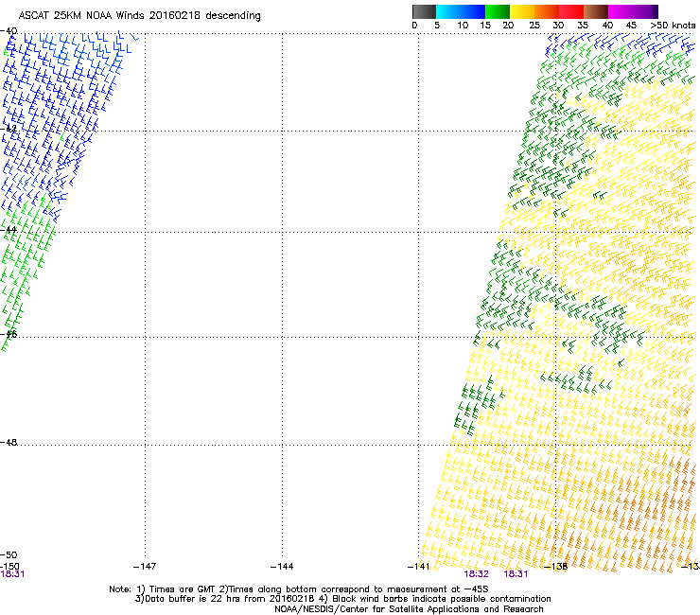Click the gray 0-5 knots color swatch
The width and height of the screenshot is (700, 615).
click(424, 11)
